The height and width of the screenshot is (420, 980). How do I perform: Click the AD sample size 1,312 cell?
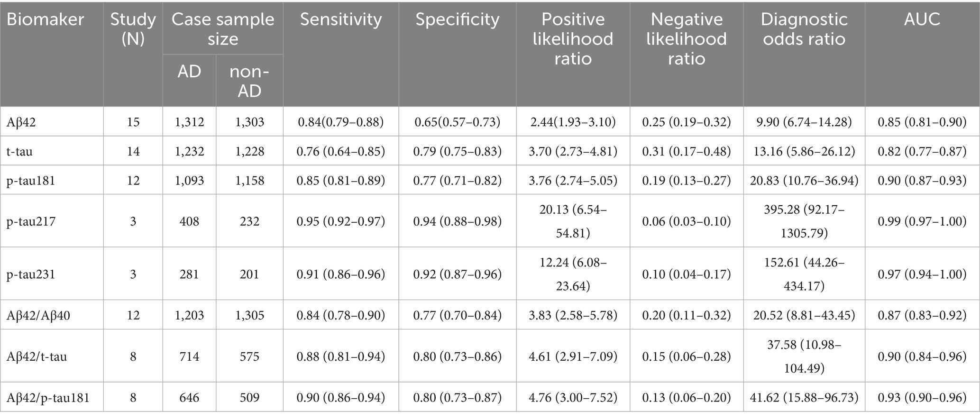[189, 122]
